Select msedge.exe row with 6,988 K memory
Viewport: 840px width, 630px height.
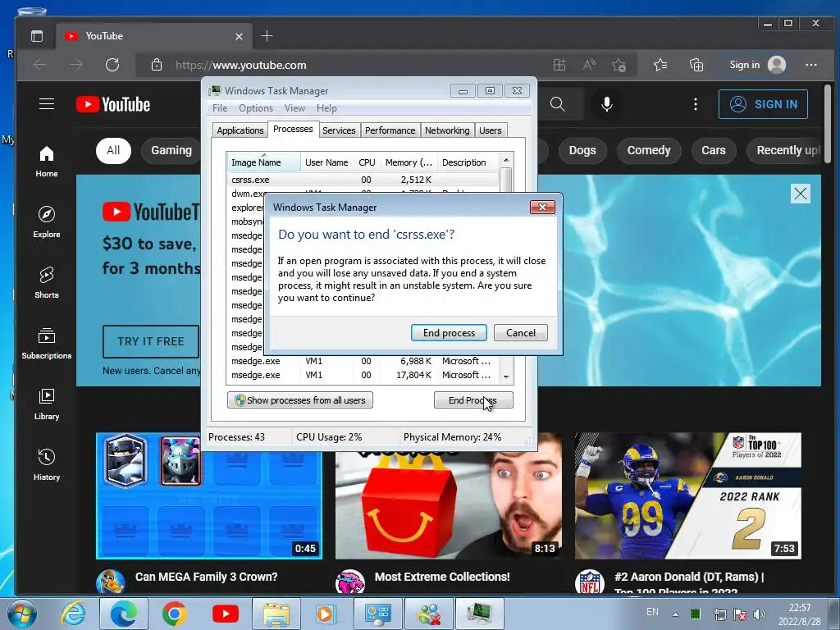click(x=363, y=361)
